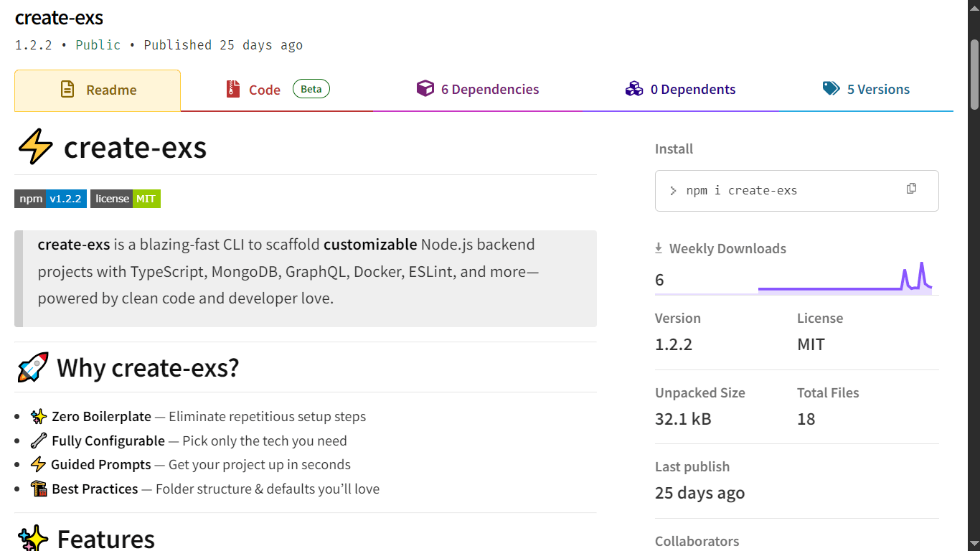
Task: Click the 'Last publish' label
Action: (x=692, y=467)
